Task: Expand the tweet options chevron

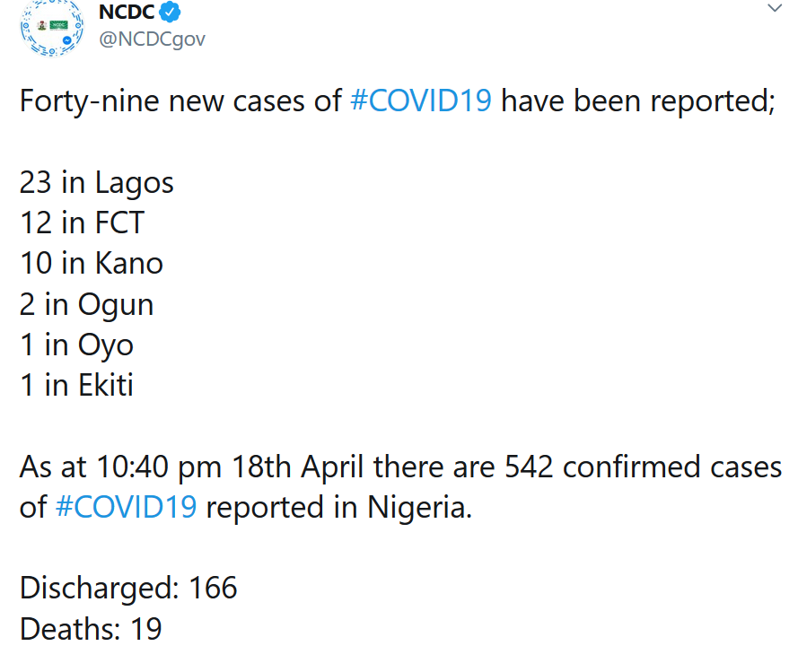Action: coord(775,8)
